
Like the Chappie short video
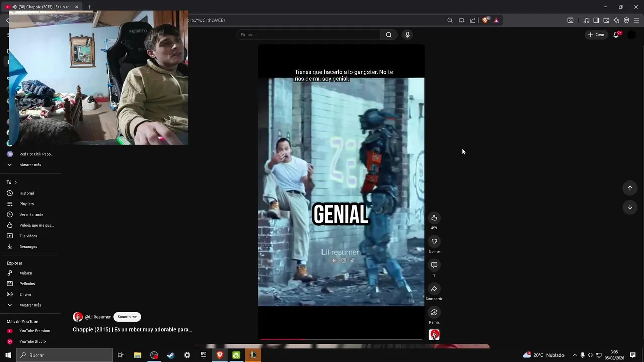click(434, 218)
